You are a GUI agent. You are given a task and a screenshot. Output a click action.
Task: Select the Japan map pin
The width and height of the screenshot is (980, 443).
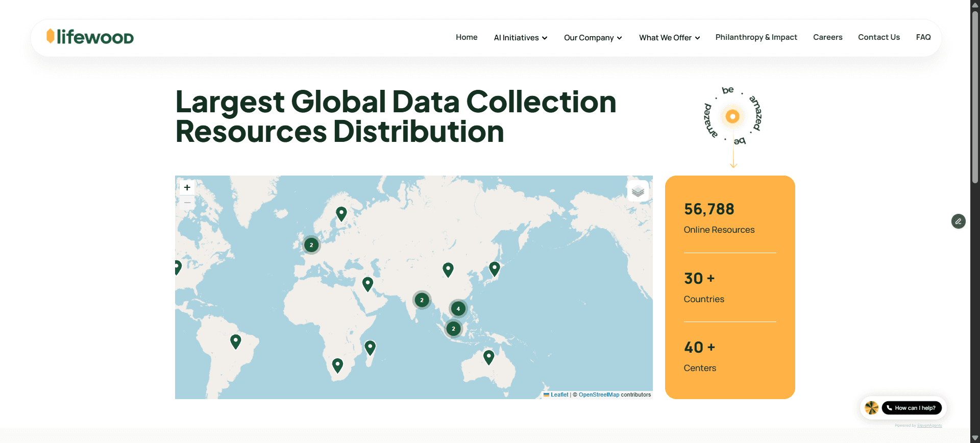coord(494,268)
